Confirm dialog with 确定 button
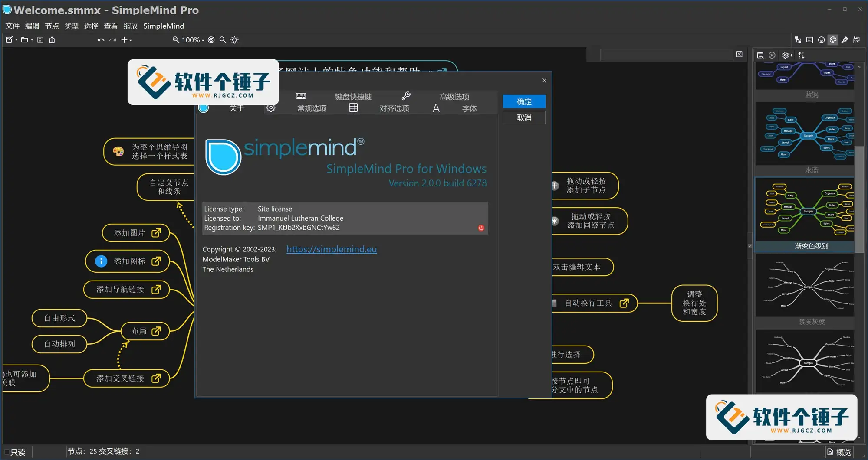Screen dimensions: 868x460 (524, 101)
